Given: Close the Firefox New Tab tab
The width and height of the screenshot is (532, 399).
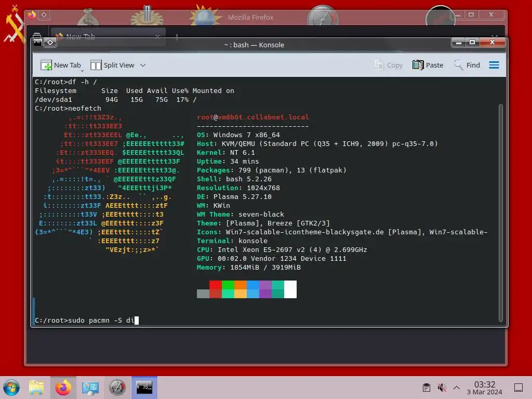Looking at the screenshot, I should pyautogui.click(x=157, y=37).
